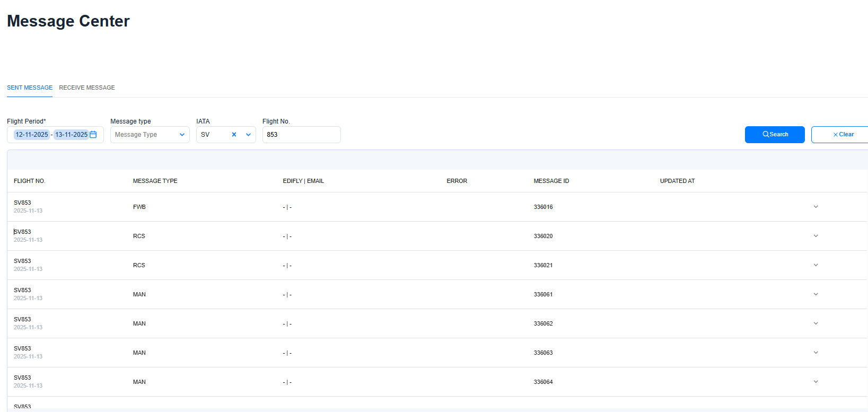Select the Sent Message tab
Viewport: 868px width, 412px height.
30,87
